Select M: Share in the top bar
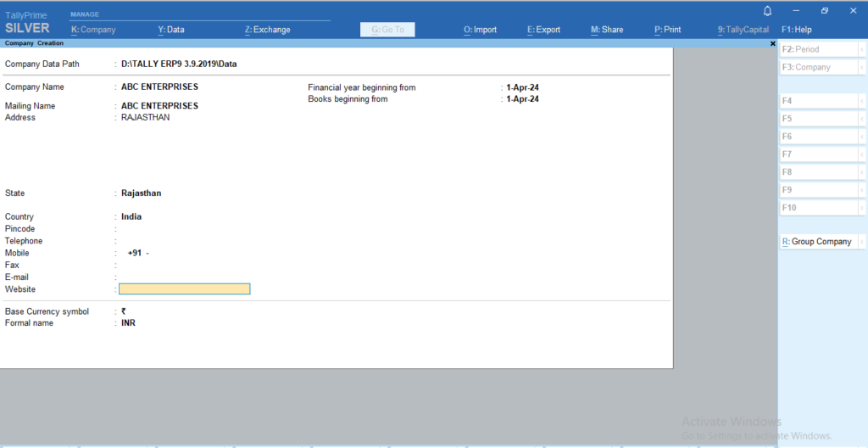The width and height of the screenshot is (868, 448). (607, 30)
